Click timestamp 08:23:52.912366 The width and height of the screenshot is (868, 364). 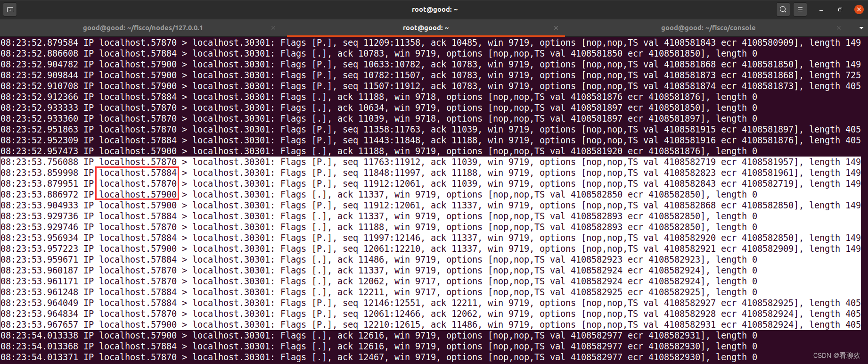pos(40,97)
